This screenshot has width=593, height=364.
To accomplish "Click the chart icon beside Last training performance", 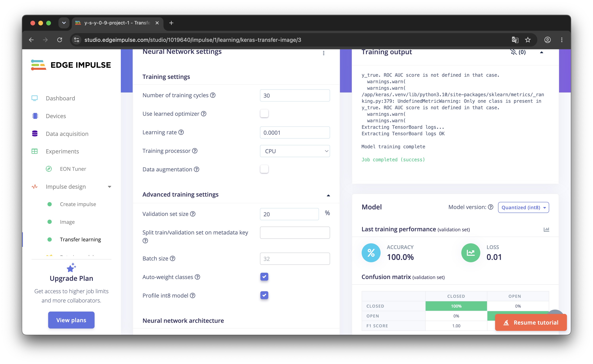I will coord(546,230).
